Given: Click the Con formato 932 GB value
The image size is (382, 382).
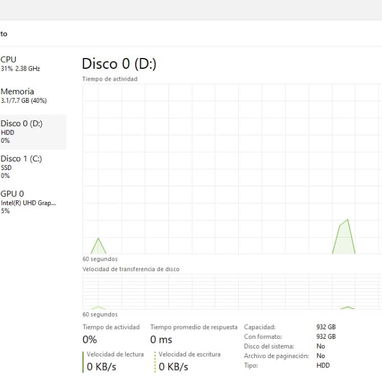Looking at the screenshot, I should 326,337.
